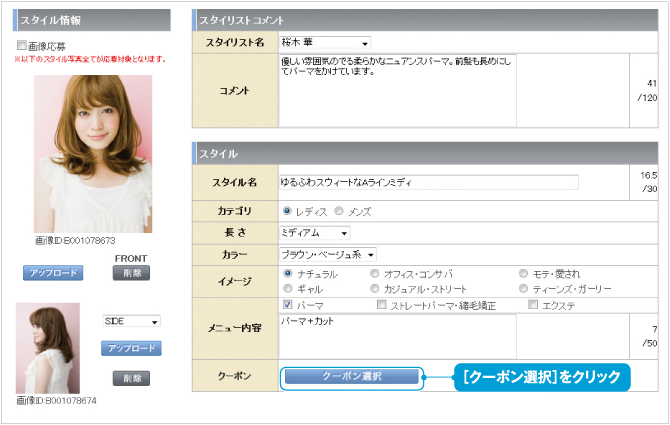Screen dimensions: 670x425
Task: Click アップロード button under the SIDE dropdown
Action: pyautogui.click(x=131, y=348)
